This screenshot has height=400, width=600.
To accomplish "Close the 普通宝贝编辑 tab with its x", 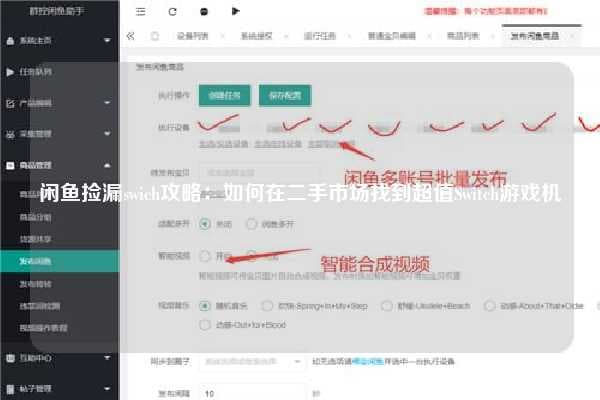I will (429, 36).
